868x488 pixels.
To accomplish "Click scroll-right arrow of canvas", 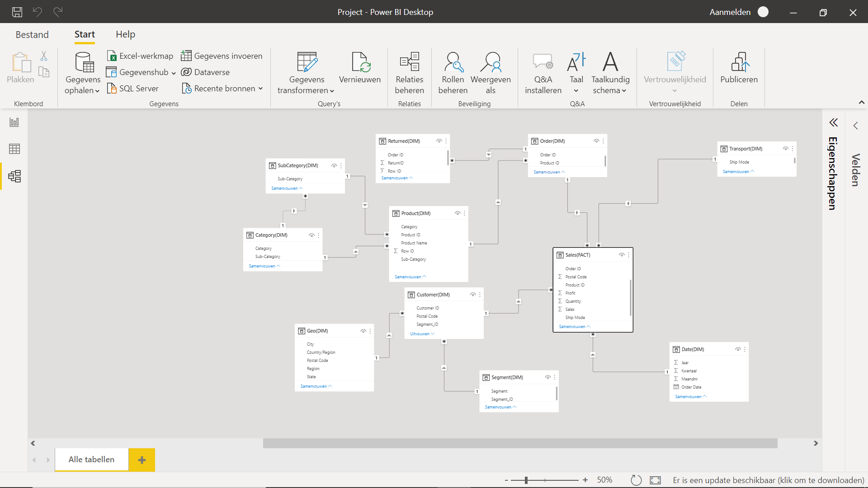I will click(x=816, y=443).
